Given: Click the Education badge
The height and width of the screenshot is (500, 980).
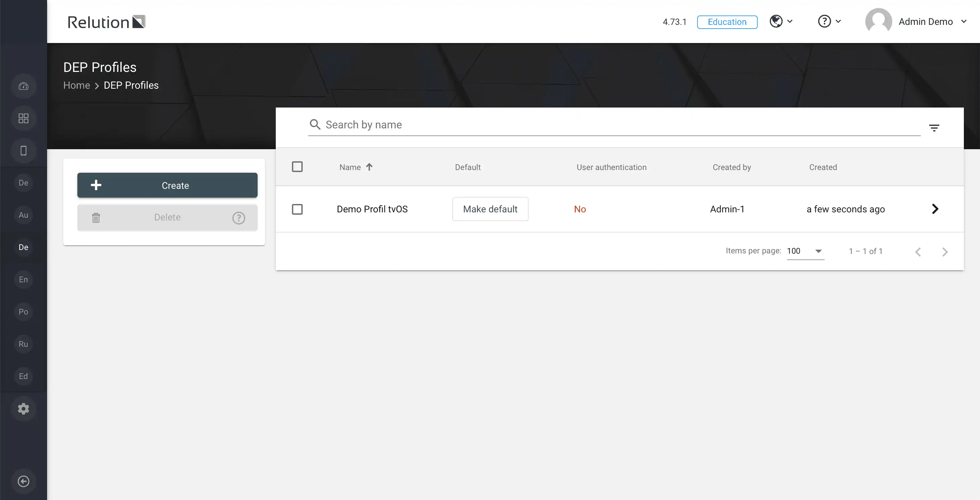Looking at the screenshot, I should 727,22.
